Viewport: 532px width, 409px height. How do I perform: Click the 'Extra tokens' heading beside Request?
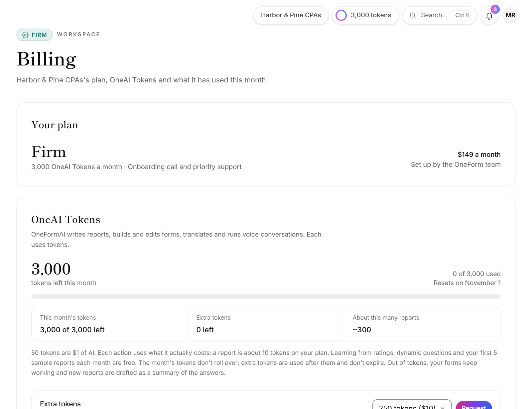(60, 404)
